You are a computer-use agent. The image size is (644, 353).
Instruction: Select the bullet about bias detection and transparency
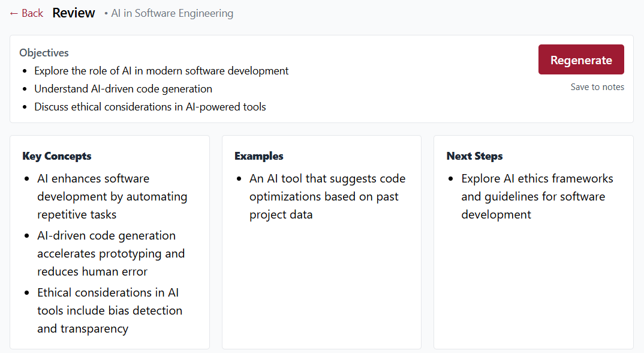(110, 310)
